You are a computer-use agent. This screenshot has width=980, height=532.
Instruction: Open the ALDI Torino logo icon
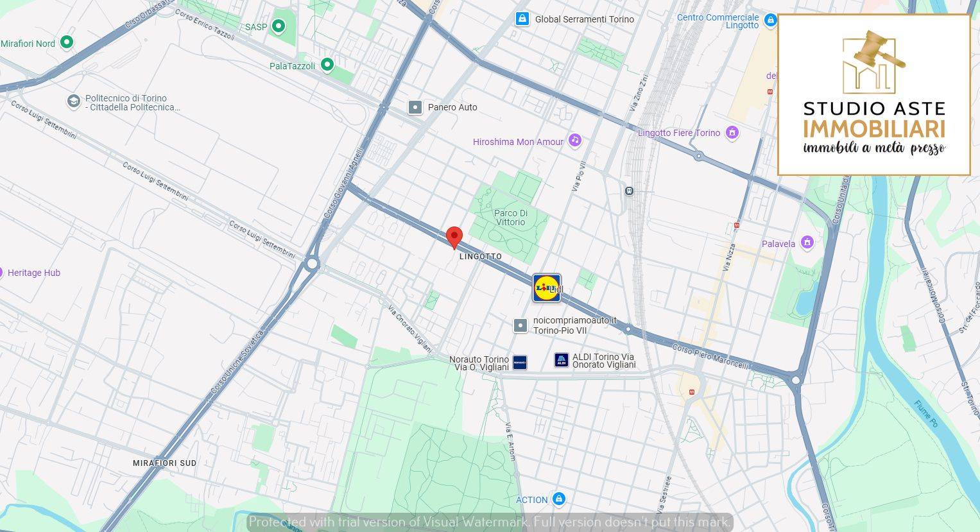point(562,360)
